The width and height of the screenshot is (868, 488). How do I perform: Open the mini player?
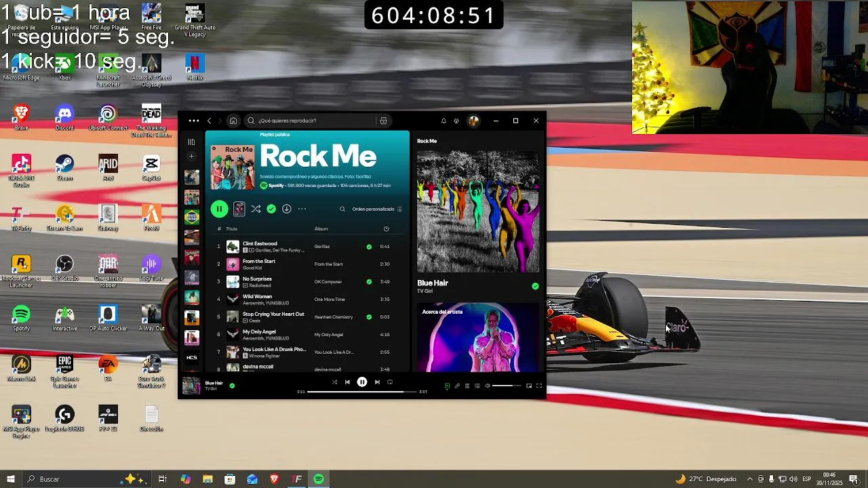click(529, 386)
